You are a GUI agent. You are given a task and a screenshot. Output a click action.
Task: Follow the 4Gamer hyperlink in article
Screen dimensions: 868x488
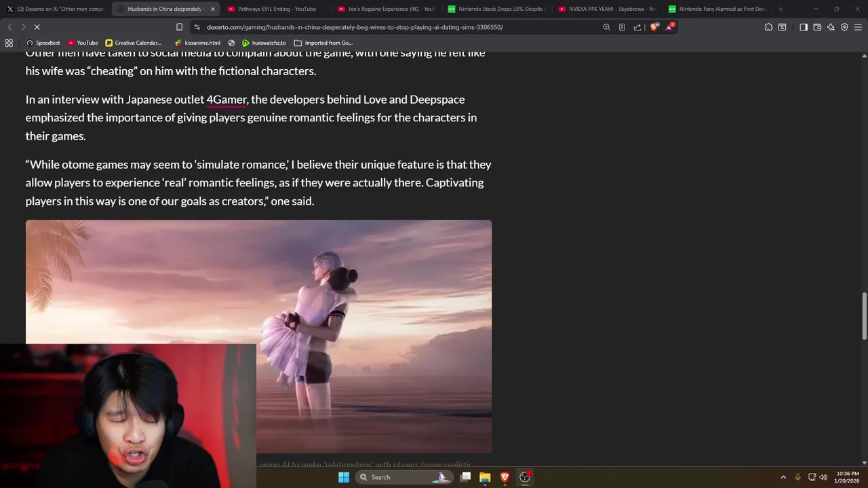point(226,100)
